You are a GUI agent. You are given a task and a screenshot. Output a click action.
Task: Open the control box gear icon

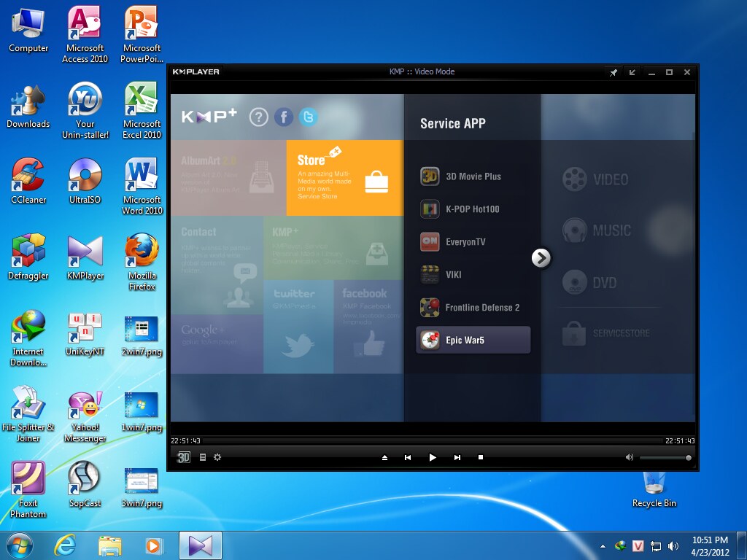click(217, 457)
